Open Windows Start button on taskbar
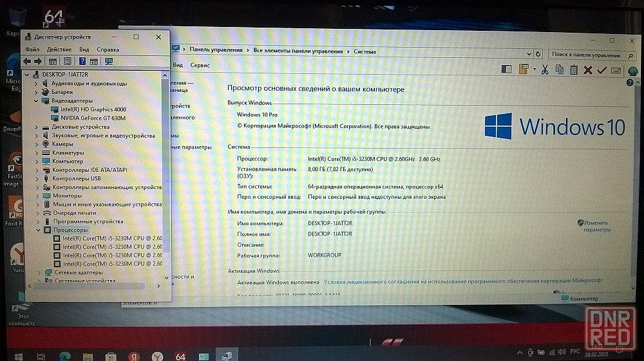This screenshot has height=361, width=644. pyautogui.click(x=19, y=356)
